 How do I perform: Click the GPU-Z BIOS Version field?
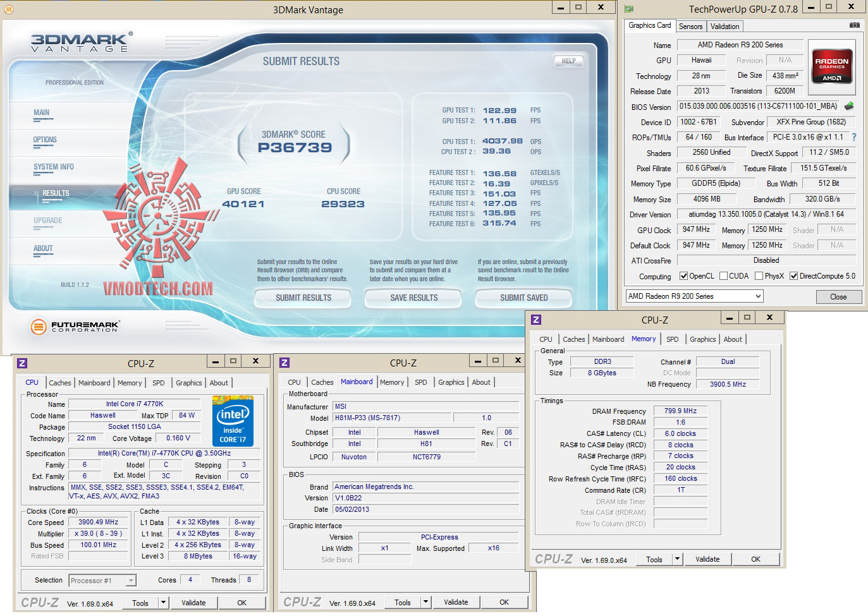pyautogui.click(x=758, y=106)
